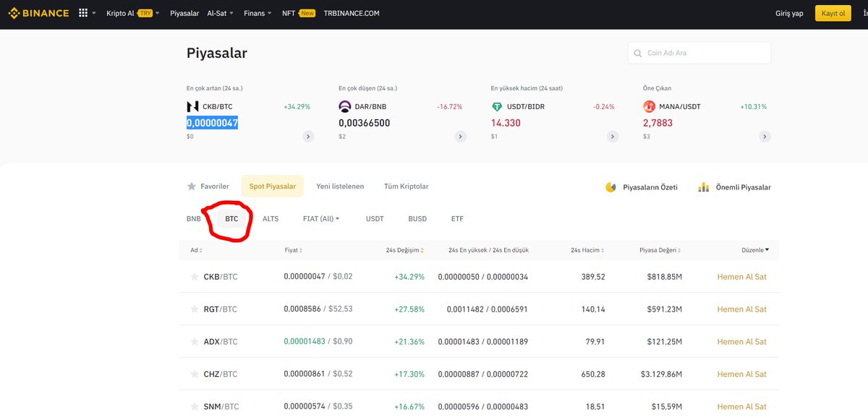Select the BNB market filter
This screenshot has height=418, width=868.
click(193, 218)
